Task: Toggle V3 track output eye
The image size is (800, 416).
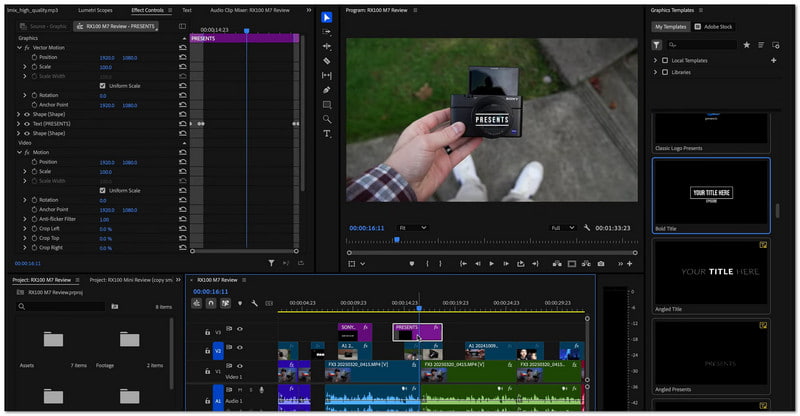Action: pos(240,329)
